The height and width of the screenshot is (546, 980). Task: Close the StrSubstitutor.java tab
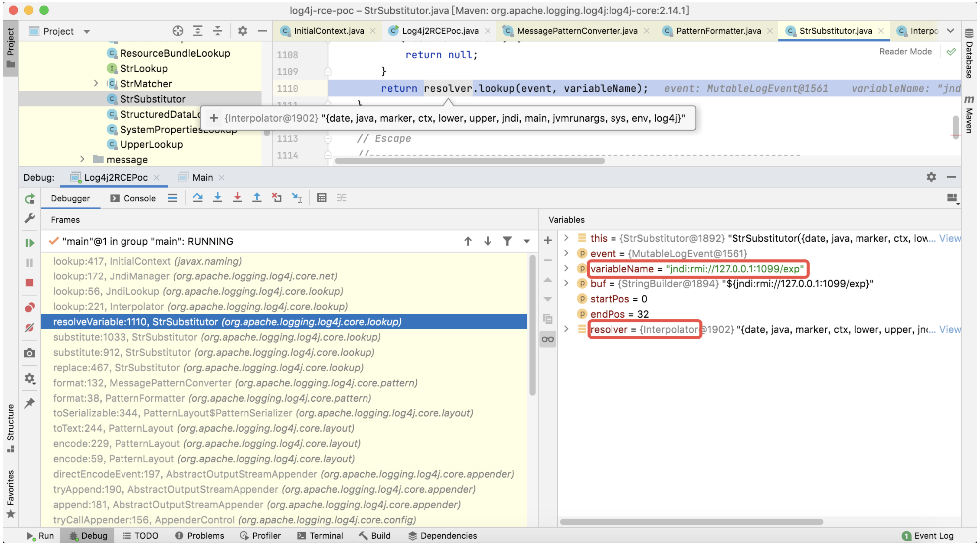coord(881,31)
